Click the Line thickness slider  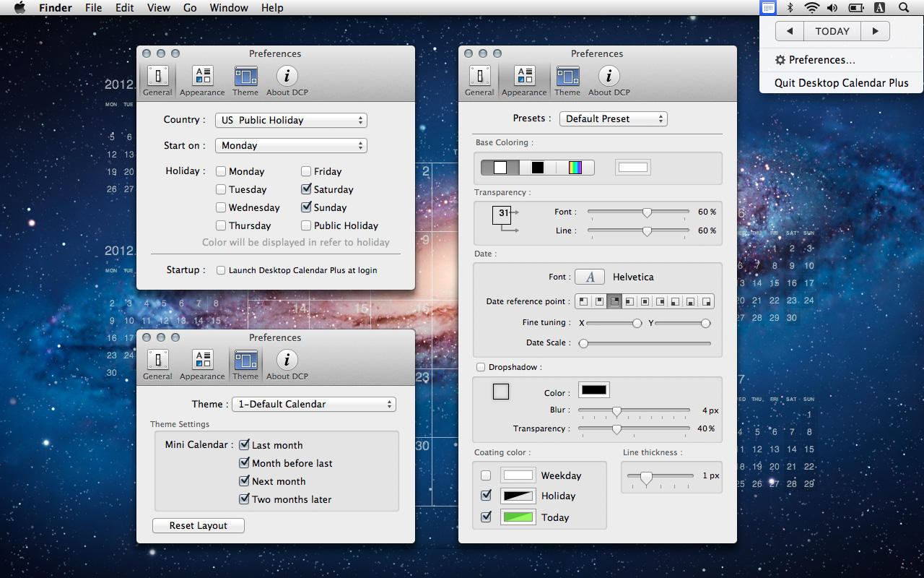[x=646, y=476]
